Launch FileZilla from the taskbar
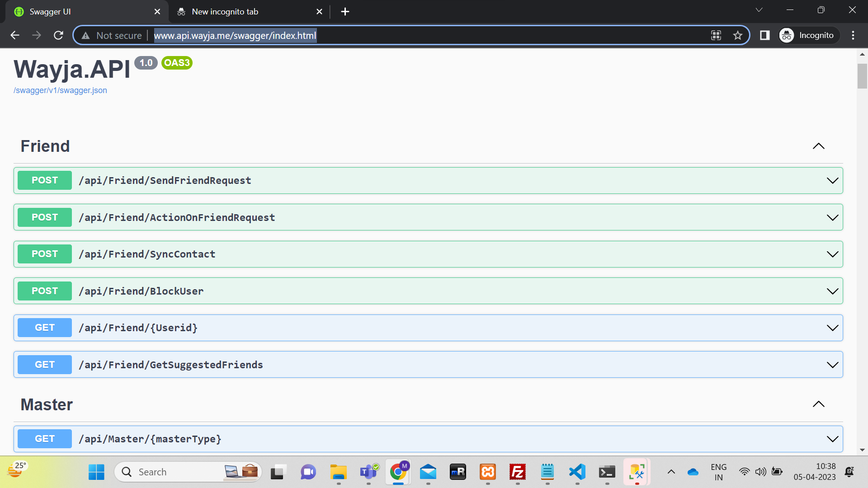868x488 pixels. coord(518,472)
